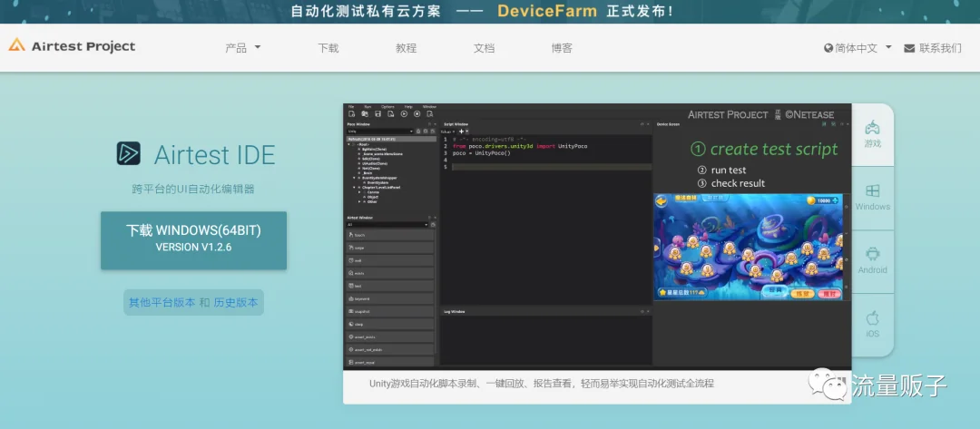Click the 联系我们 mail link
Screen dimensions: 980x429
point(933,48)
